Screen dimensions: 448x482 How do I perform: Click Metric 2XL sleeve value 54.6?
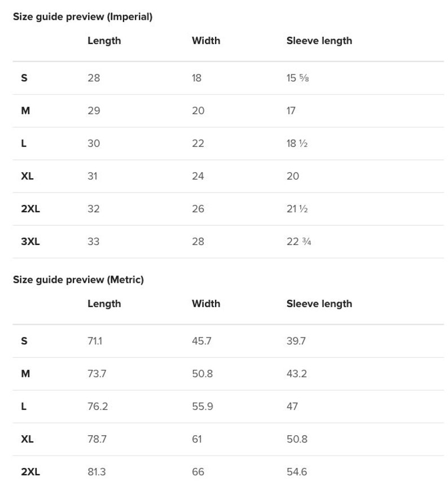(x=297, y=472)
